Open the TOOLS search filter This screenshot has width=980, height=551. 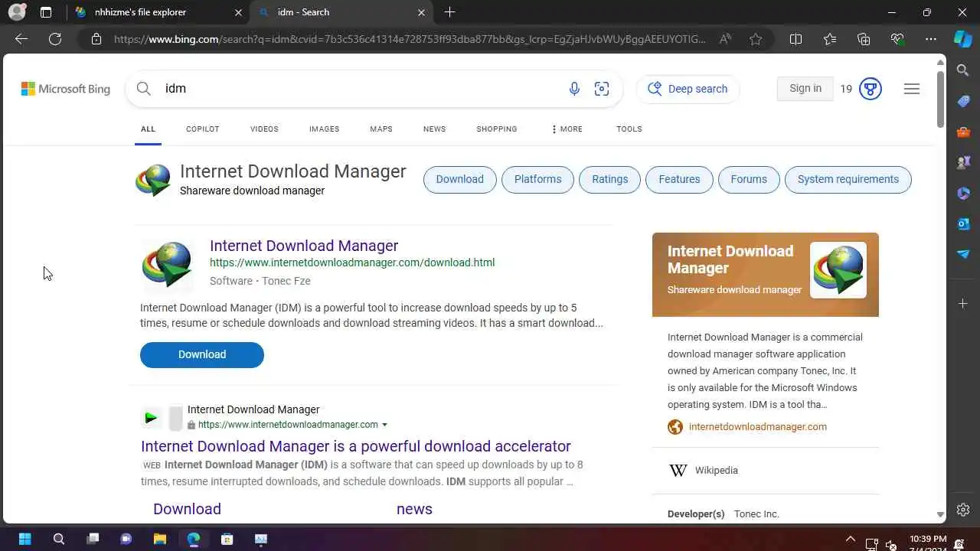(629, 129)
